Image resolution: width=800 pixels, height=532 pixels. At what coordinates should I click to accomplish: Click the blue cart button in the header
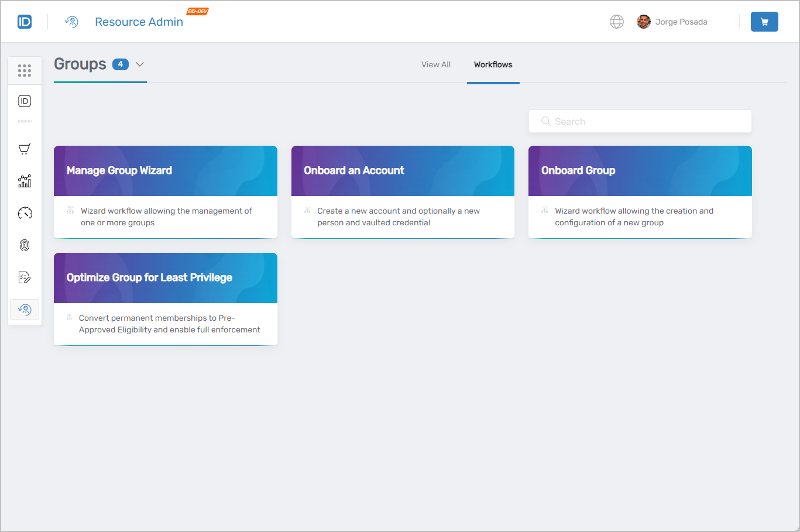tap(764, 21)
